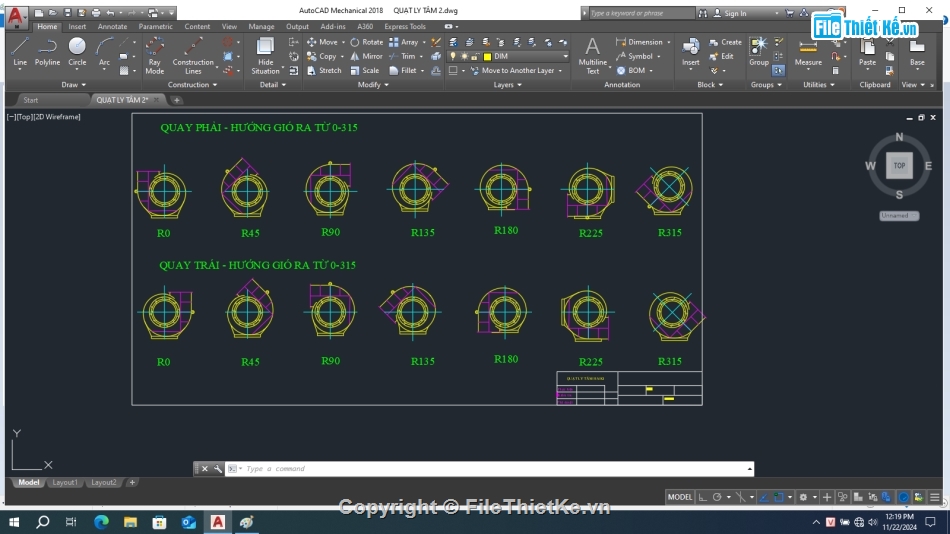Expand the Modify panel

[x=373, y=85]
